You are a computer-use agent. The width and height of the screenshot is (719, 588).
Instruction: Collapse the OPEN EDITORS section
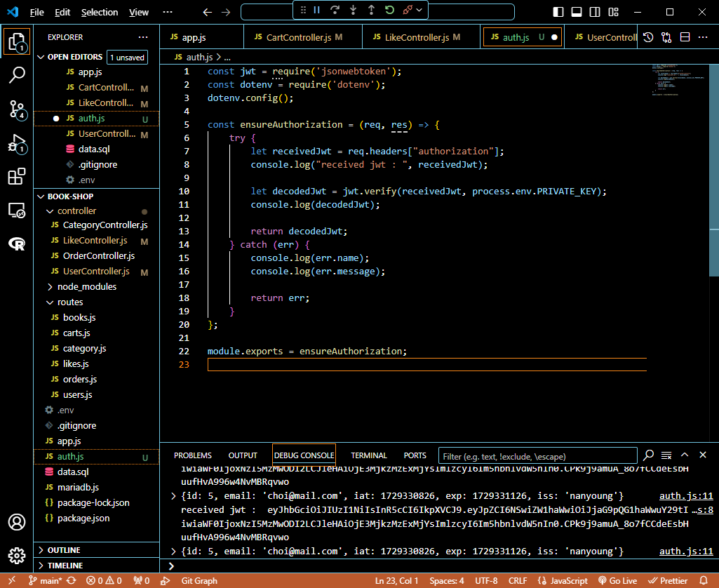(41, 57)
